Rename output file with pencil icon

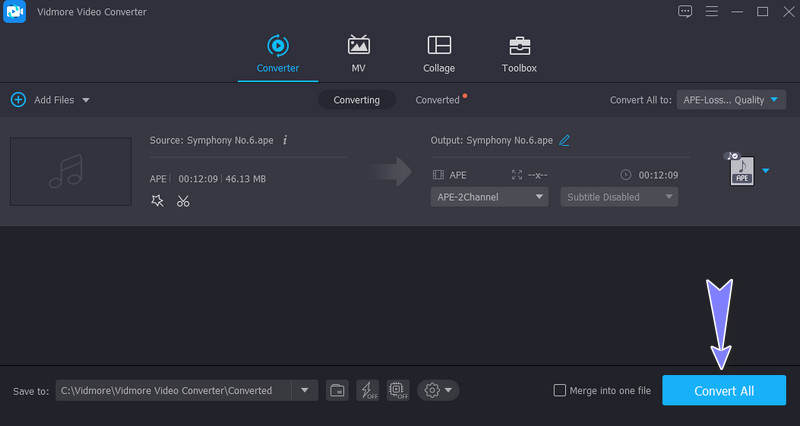[565, 140]
